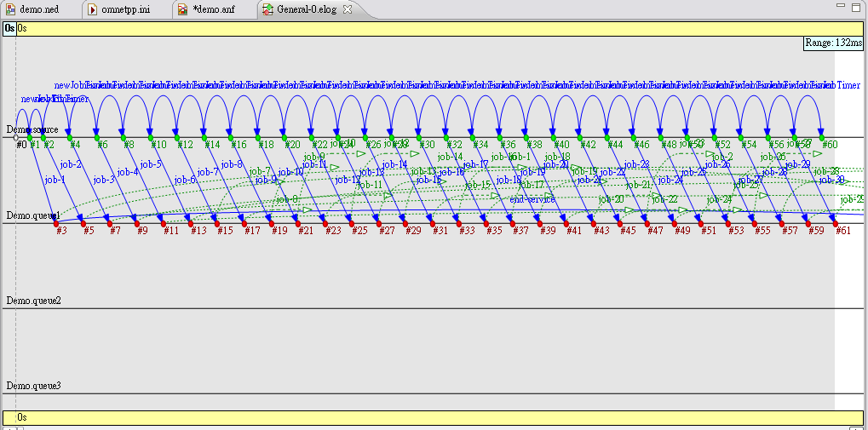Select event #37 on Demo.queue1 axis
The image size is (868, 430).
click(513, 224)
